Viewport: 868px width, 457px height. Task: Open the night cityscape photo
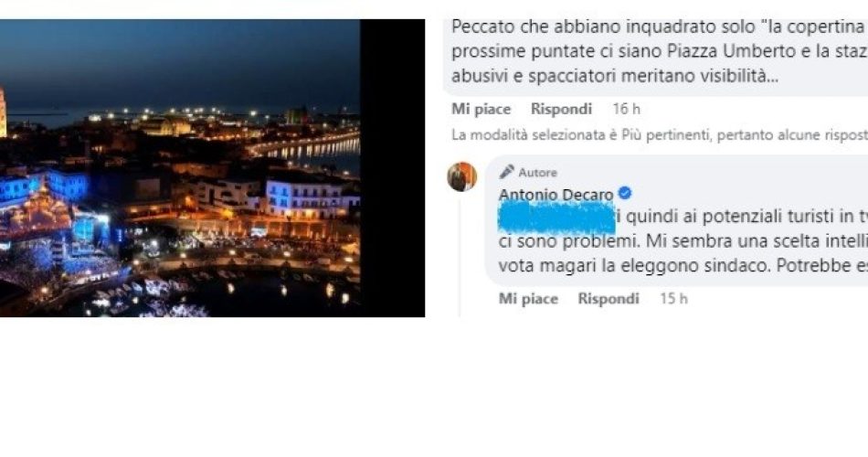pos(180,168)
